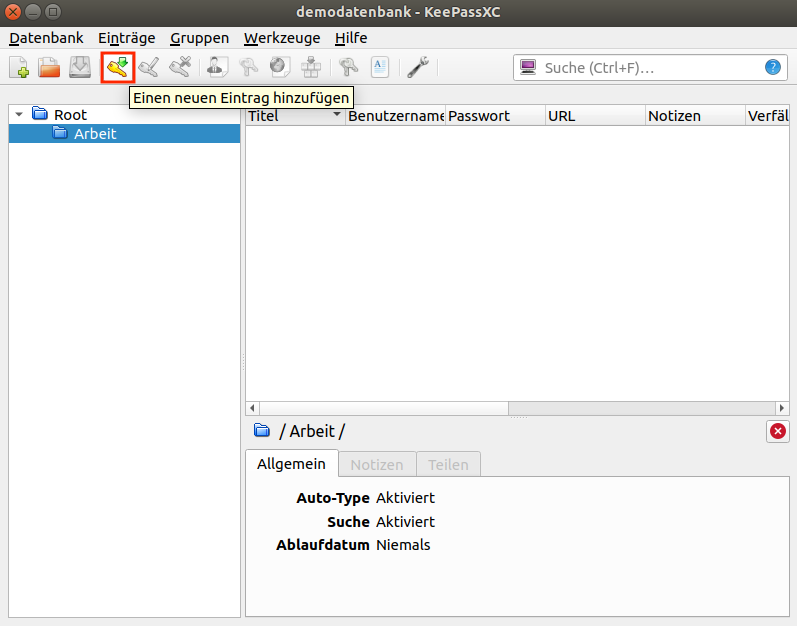Click the new database icon
797x626 pixels.
point(20,67)
